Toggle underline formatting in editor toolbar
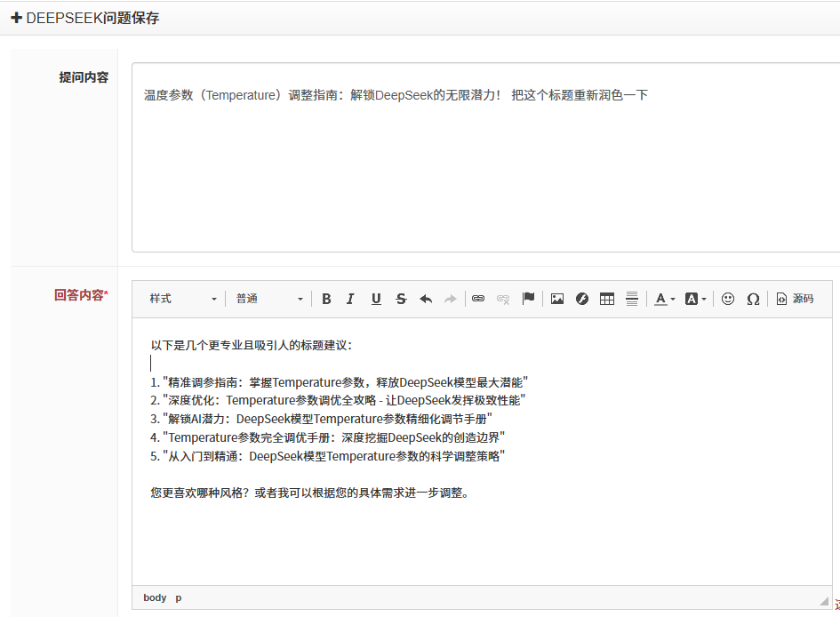Viewport: 840px width, 617px height. (376, 299)
